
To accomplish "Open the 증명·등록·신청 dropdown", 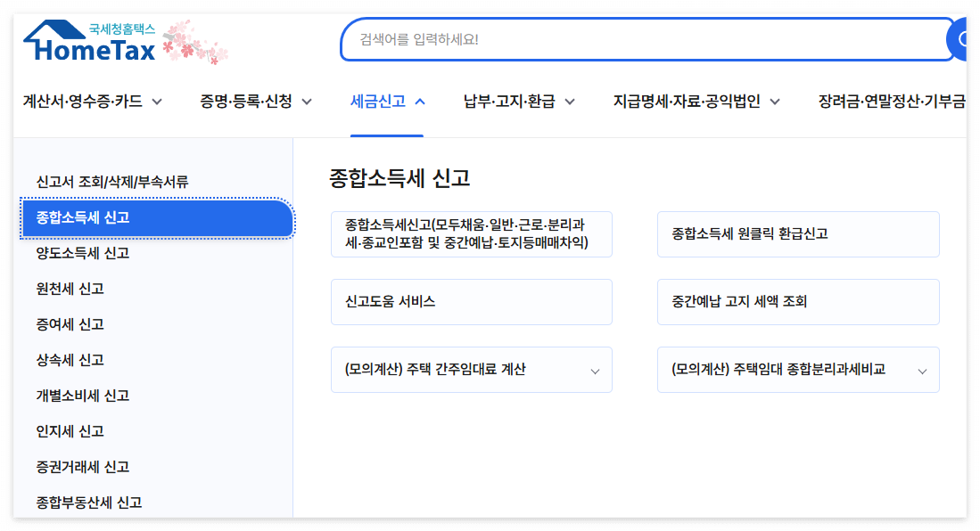I will coord(307,102).
